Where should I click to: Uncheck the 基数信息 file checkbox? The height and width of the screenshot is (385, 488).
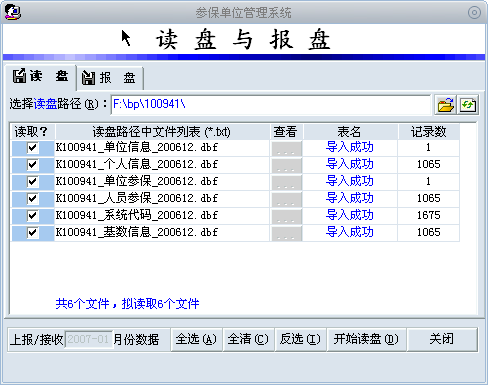click(x=33, y=233)
